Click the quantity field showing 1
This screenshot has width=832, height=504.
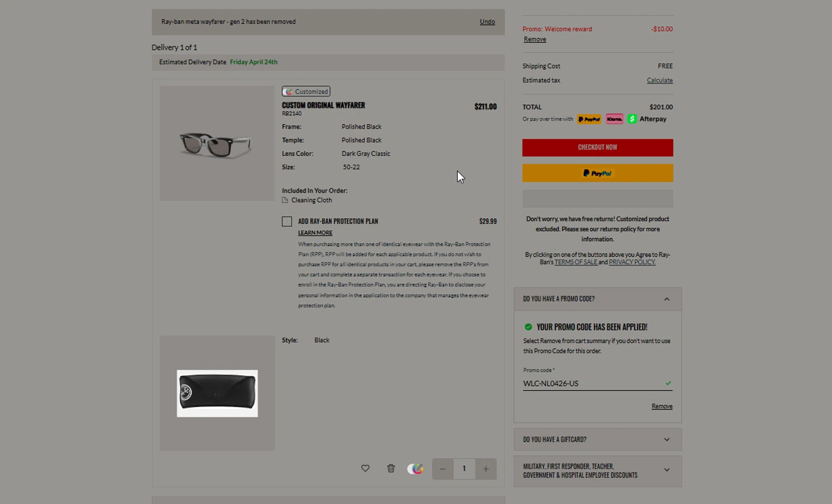(x=464, y=469)
